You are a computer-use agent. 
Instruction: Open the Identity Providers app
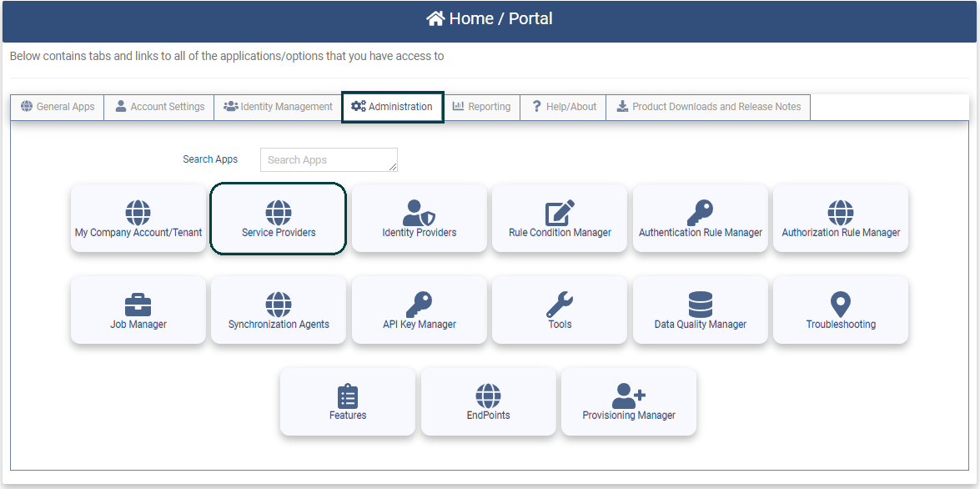(x=419, y=219)
